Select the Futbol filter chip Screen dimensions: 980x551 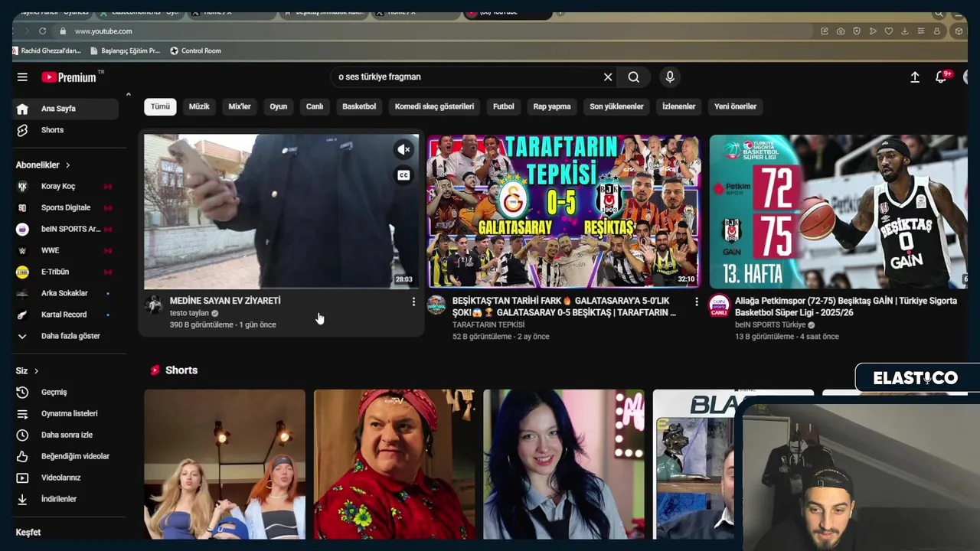point(504,106)
